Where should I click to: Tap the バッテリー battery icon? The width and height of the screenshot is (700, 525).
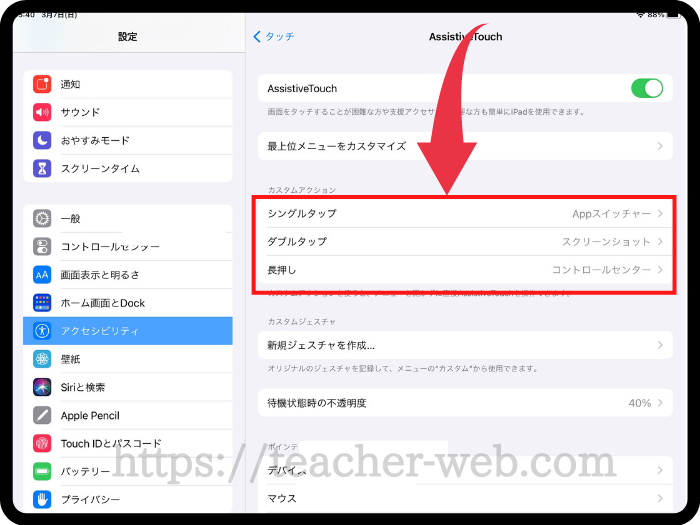pos(42,471)
